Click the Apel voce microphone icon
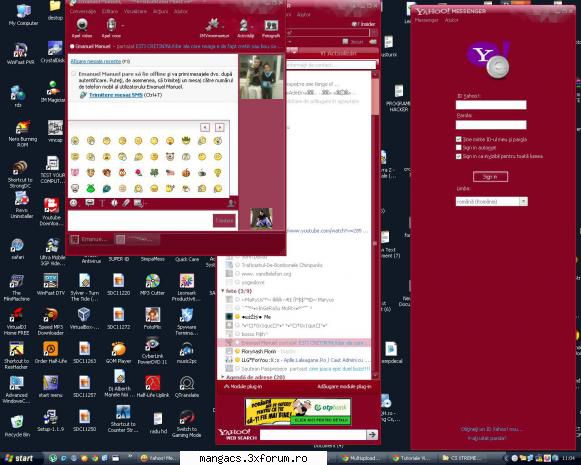Screen dimensions: 581x465 pyautogui.click(x=111, y=25)
